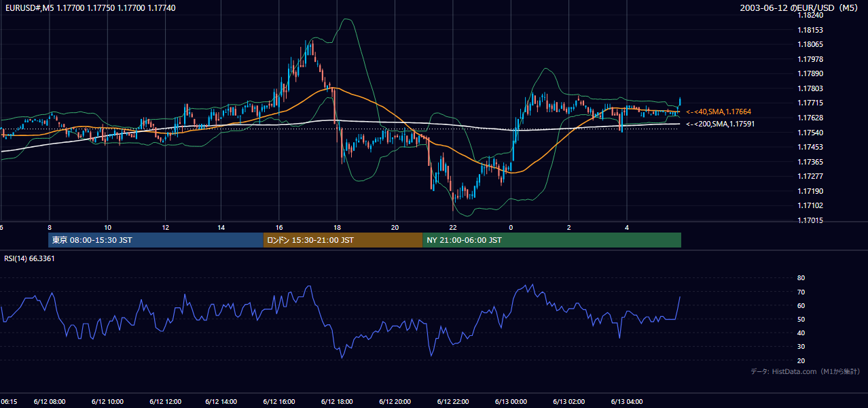Click RSI scale label 20 on right axis
The height and width of the screenshot is (408, 868).
coord(801,361)
